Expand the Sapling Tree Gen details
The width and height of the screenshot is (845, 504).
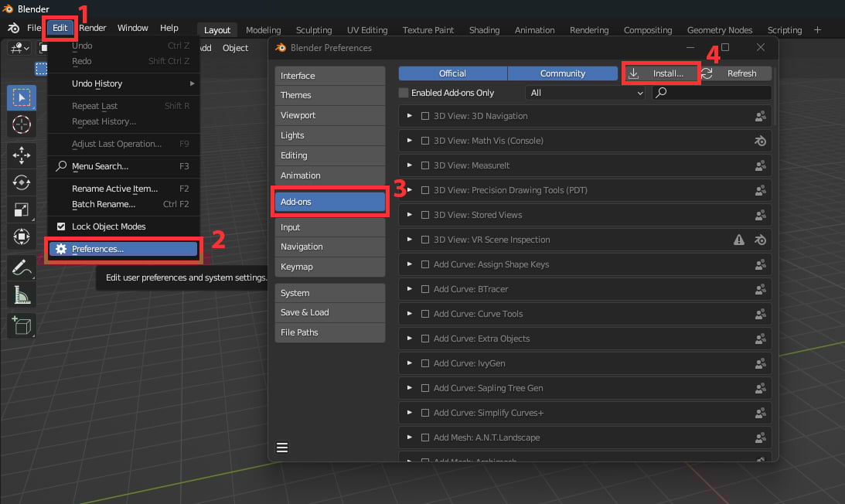[x=410, y=388]
